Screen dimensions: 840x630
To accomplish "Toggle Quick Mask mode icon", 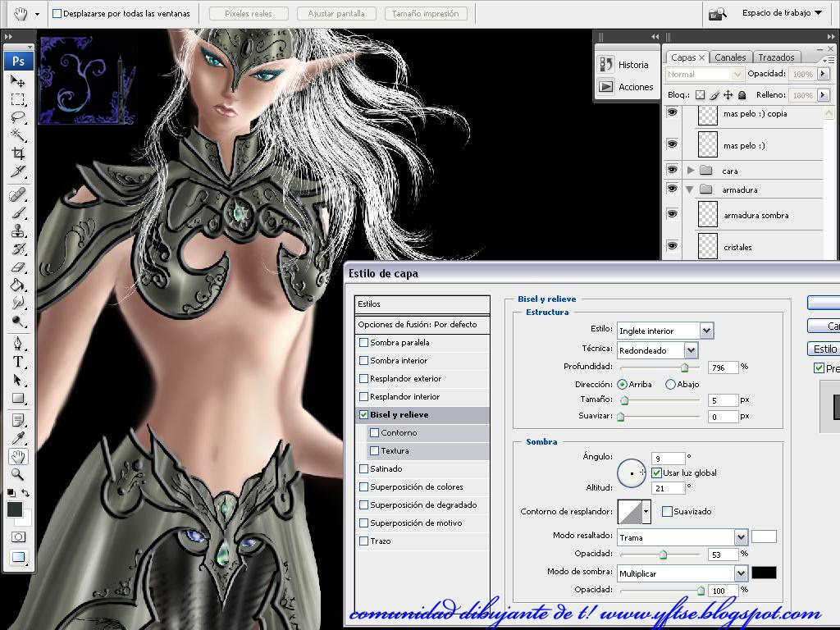I will [x=18, y=536].
